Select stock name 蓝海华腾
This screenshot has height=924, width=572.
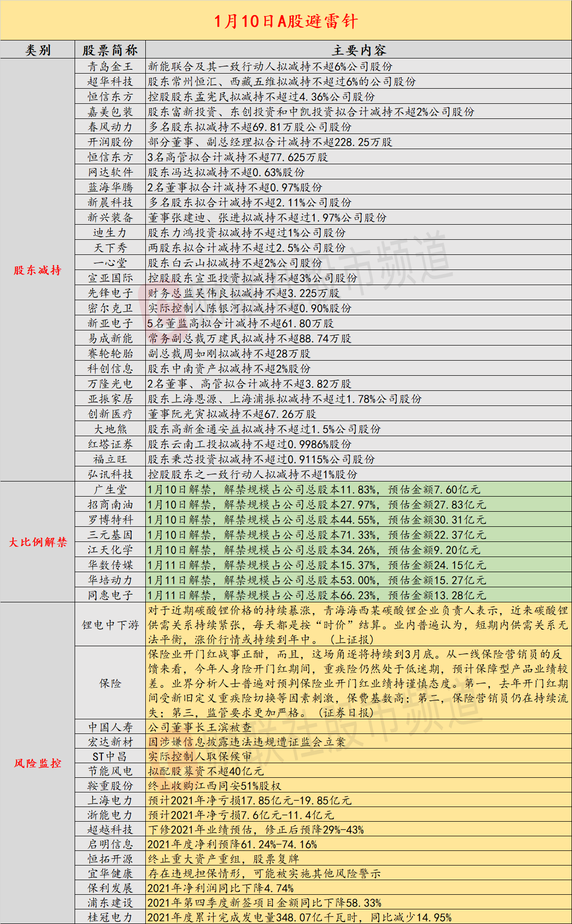click(x=110, y=187)
